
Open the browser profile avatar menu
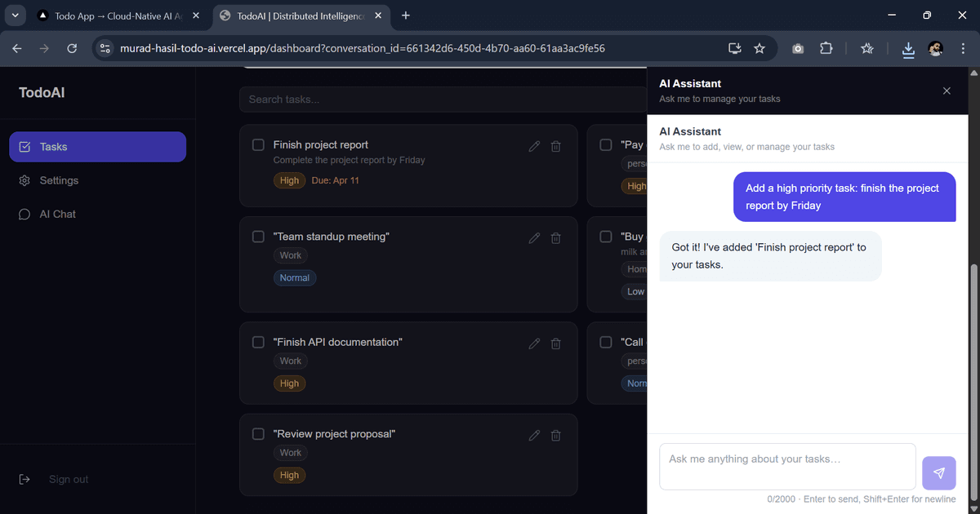point(935,48)
